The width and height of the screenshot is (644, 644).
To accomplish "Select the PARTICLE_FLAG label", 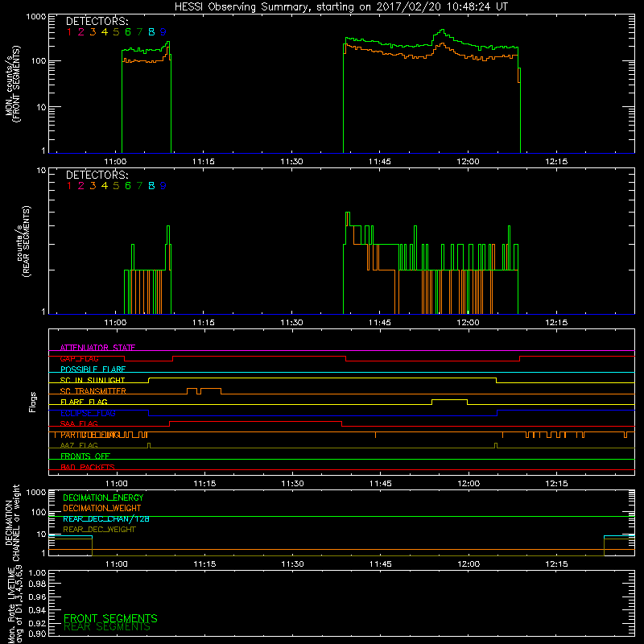I will click(90, 435).
